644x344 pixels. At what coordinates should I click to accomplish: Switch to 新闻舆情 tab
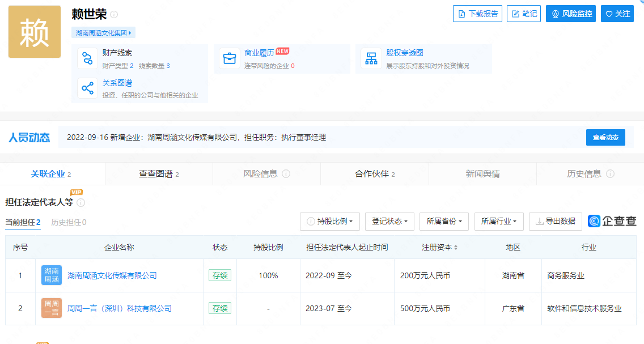point(482,174)
